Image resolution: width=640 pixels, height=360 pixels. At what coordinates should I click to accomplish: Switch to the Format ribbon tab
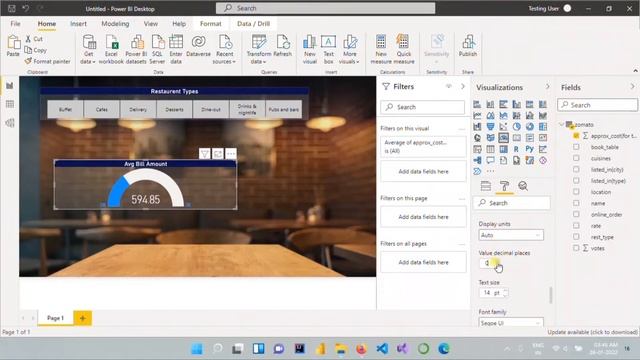point(211,24)
